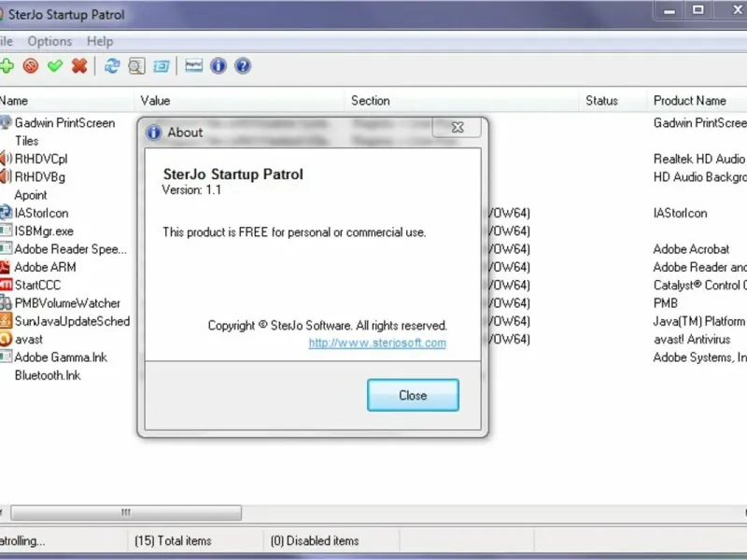Click the RtHDVBg speaker icon
The image size is (747, 560).
click(x=6, y=176)
